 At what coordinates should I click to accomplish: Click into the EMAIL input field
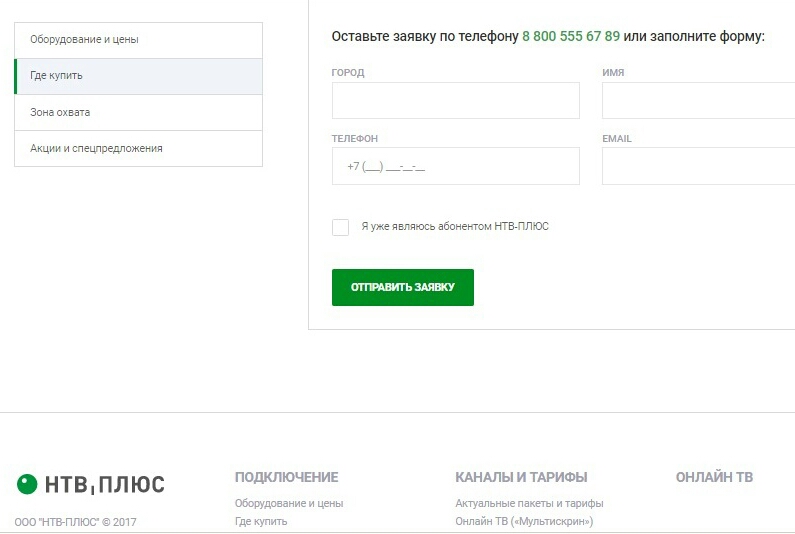click(699, 166)
